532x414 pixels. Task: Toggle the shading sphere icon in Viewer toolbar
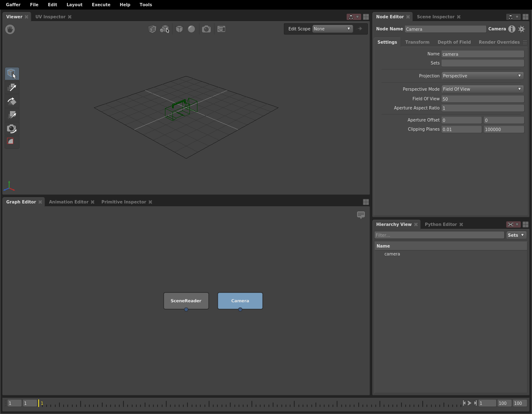[x=192, y=29]
